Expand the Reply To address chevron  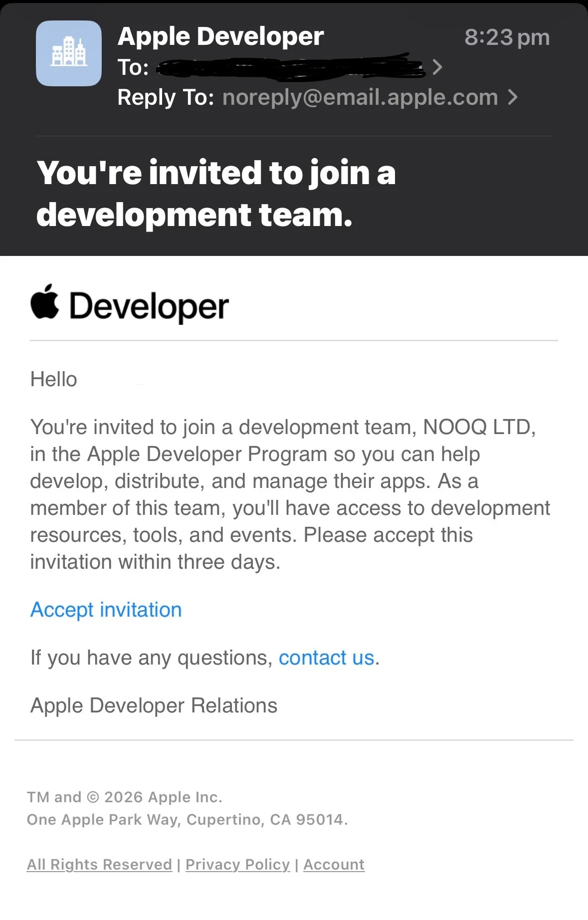coord(513,97)
